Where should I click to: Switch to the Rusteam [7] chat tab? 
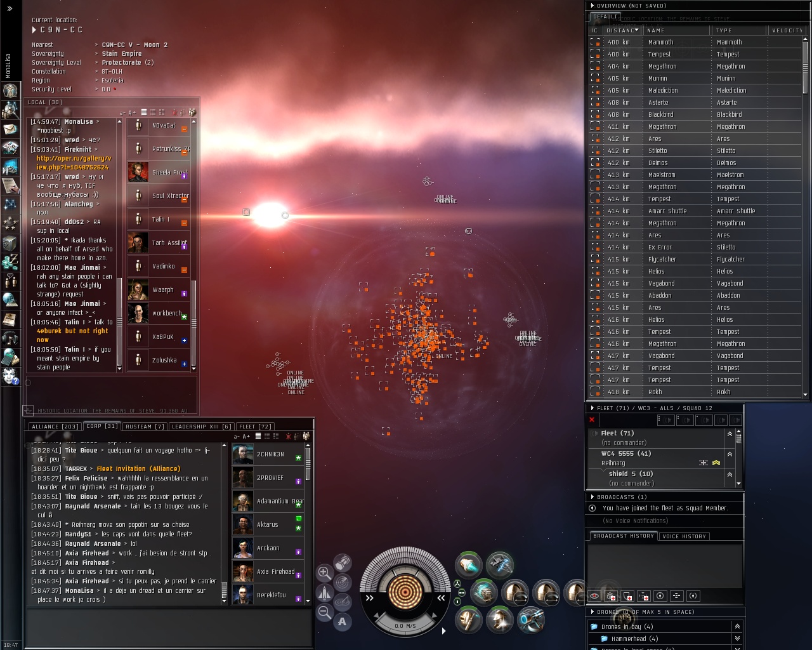(x=145, y=427)
